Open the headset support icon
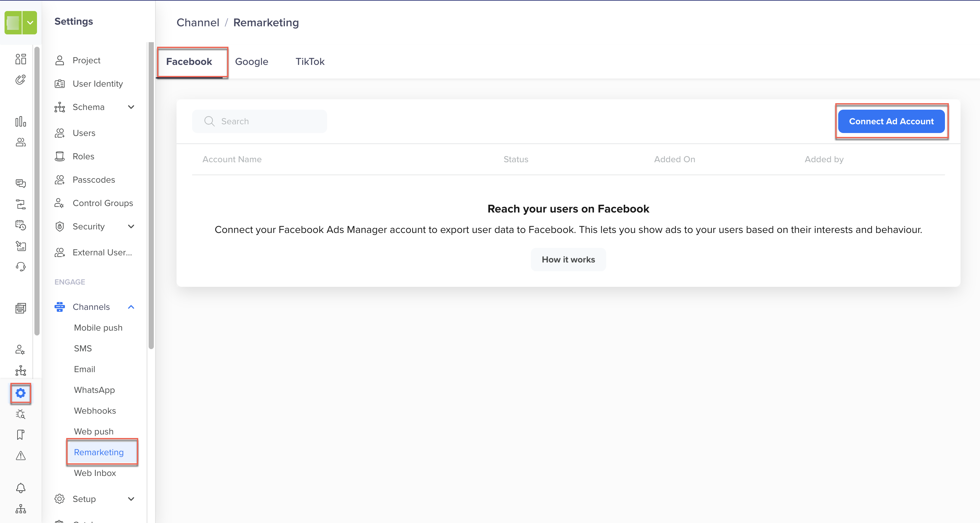The image size is (980, 523). point(20,267)
